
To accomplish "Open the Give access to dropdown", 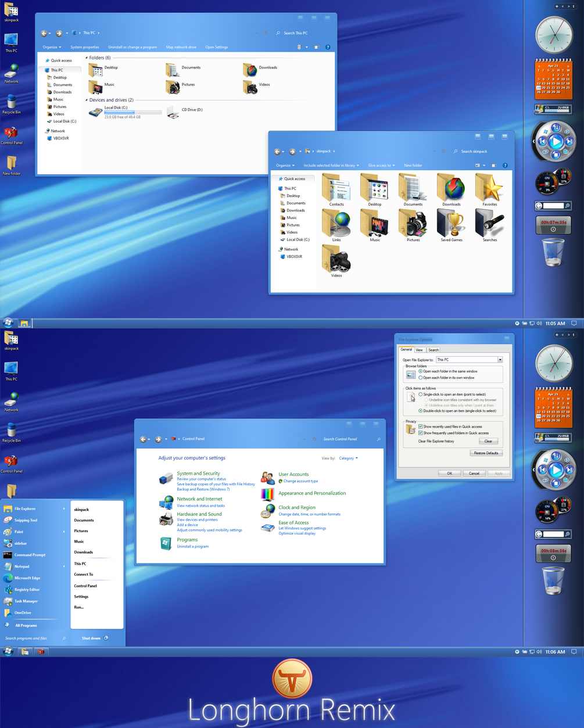I will pyautogui.click(x=381, y=166).
